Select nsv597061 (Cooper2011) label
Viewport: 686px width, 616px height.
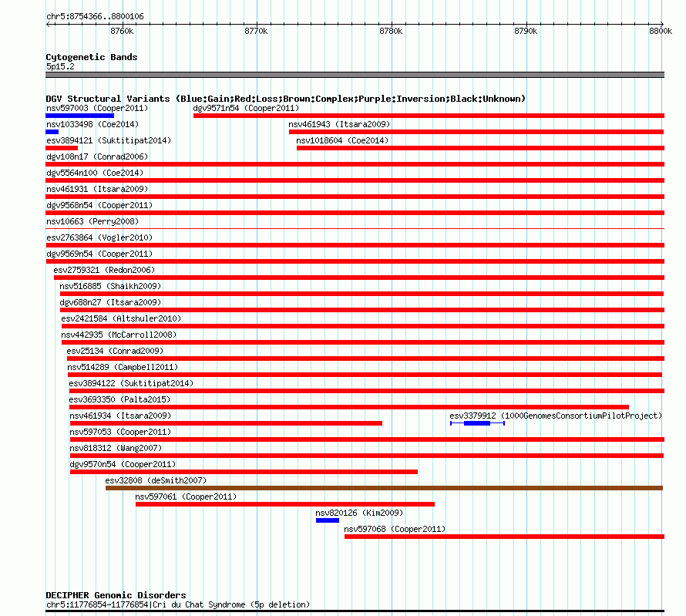click(x=186, y=497)
